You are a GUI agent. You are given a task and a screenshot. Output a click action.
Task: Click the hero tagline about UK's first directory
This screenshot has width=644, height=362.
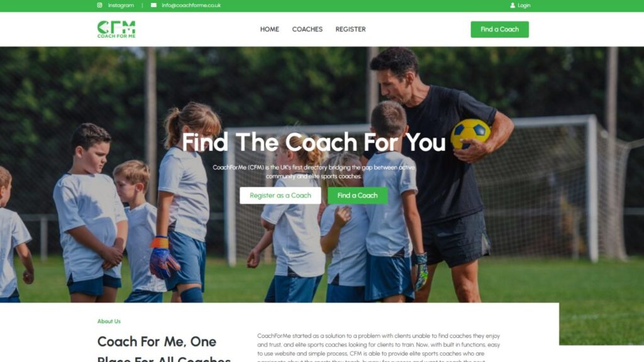[x=314, y=172]
